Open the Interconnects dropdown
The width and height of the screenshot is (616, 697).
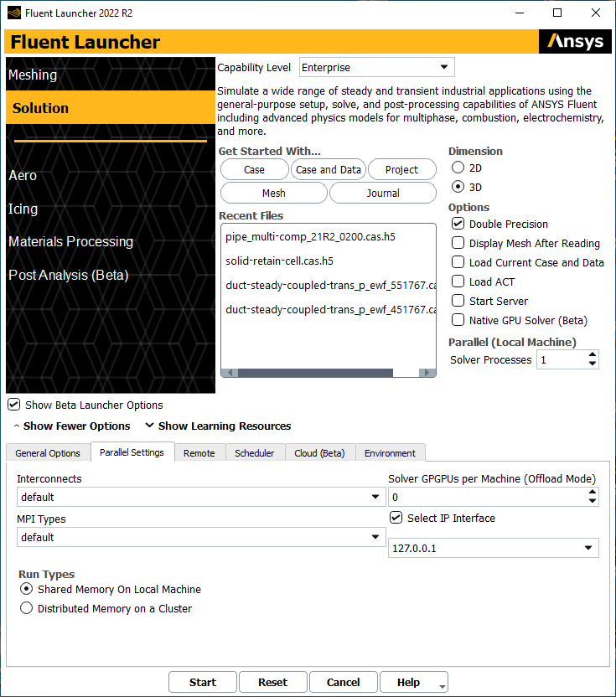pos(201,497)
